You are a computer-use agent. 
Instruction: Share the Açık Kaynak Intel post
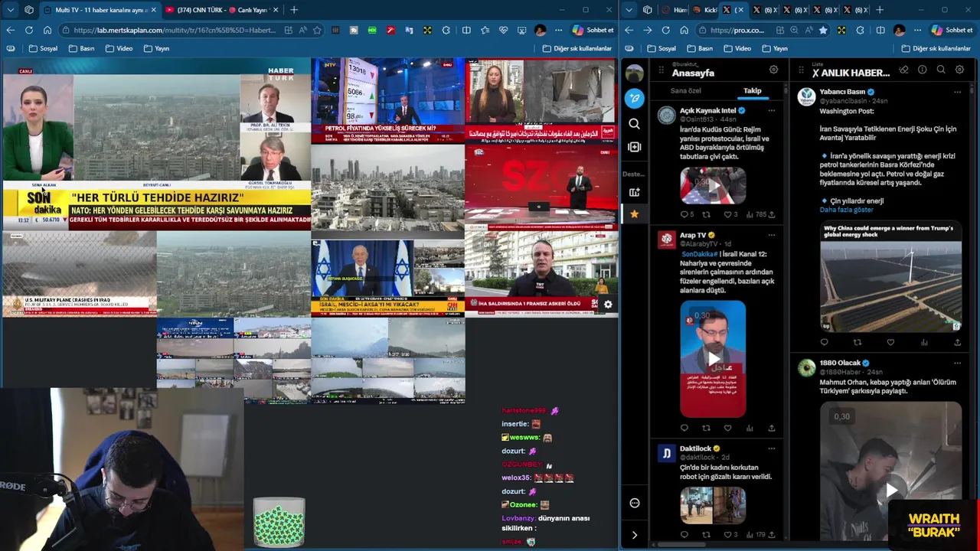771,215
